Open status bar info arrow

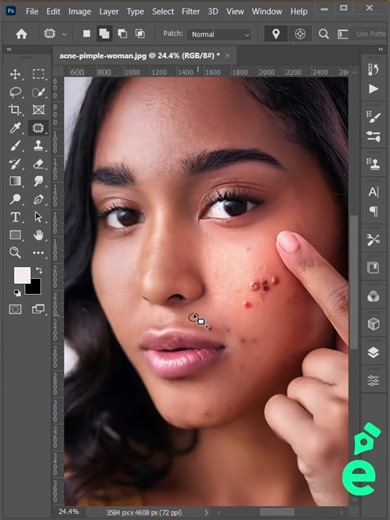(x=206, y=512)
